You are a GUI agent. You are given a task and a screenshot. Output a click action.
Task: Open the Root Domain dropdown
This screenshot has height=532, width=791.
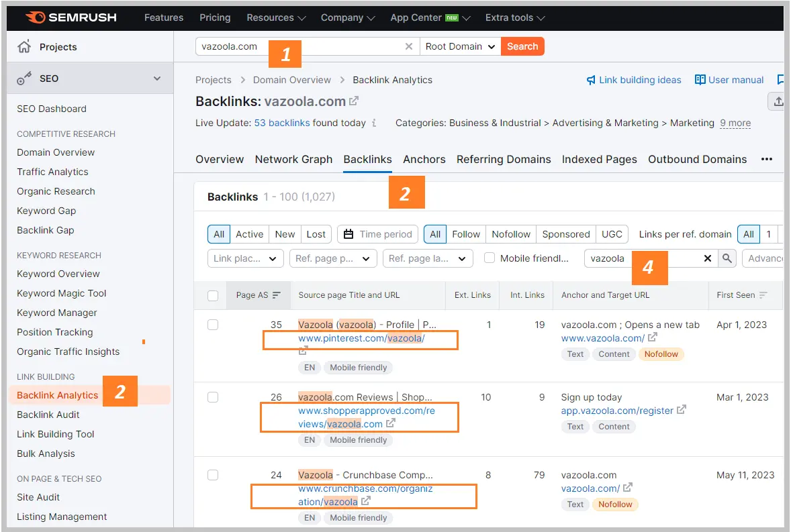click(x=460, y=46)
